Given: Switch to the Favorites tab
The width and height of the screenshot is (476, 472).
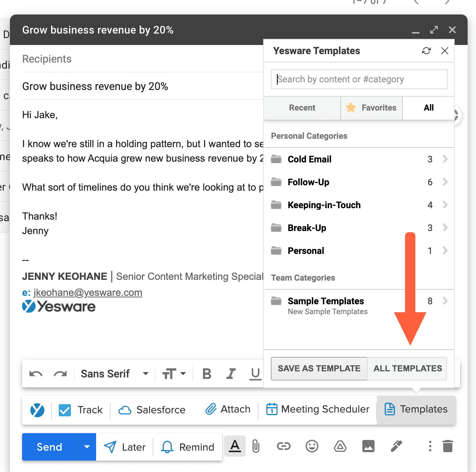Looking at the screenshot, I should 371,108.
